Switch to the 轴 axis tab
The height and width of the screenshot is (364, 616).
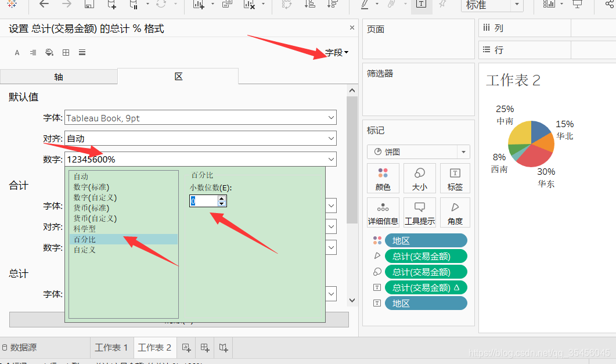59,77
